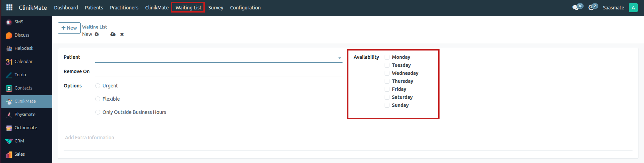
Task: Open Helpdesk app in sidebar
Action: (24, 48)
